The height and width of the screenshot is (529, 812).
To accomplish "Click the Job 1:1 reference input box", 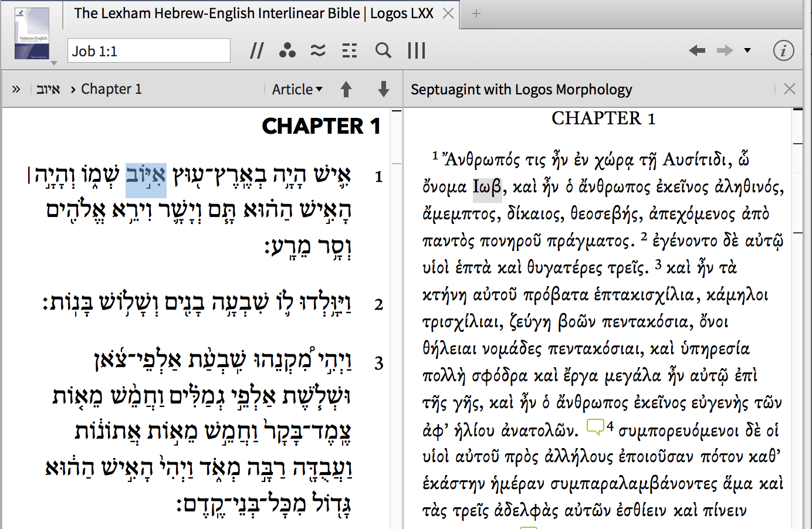I will tap(149, 50).
